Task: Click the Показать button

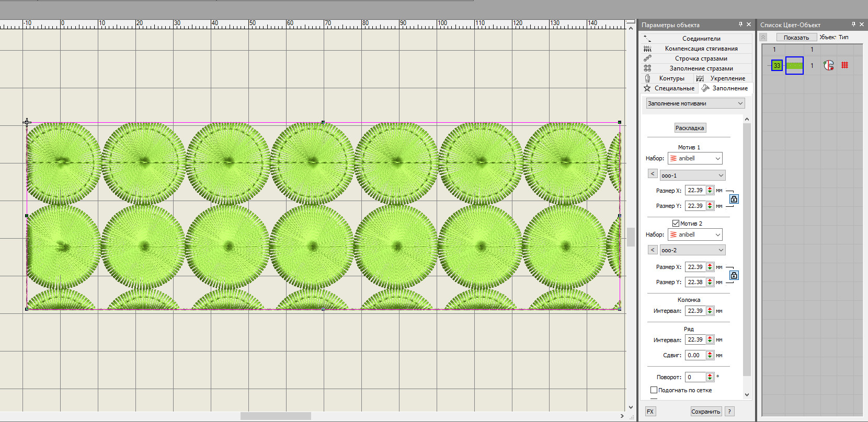Action: coord(796,38)
